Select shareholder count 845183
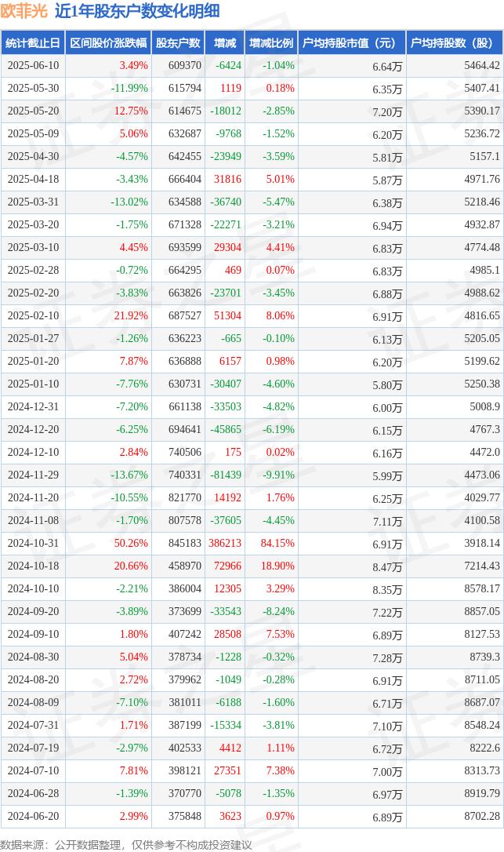Screen dimensions: 504x852 (185, 544)
